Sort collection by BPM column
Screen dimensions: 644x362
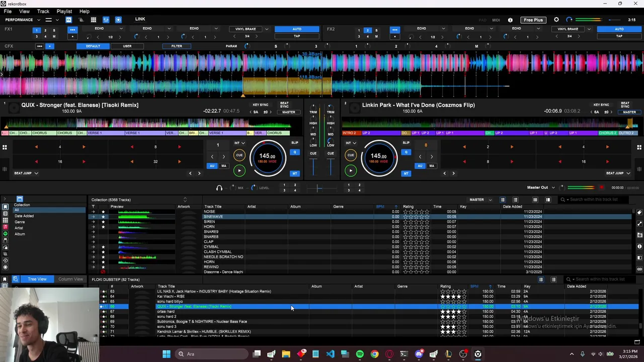click(380, 207)
